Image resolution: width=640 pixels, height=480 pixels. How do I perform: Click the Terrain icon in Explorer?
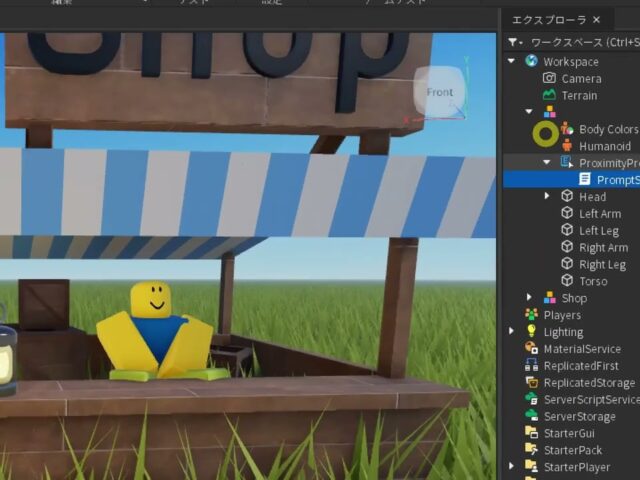click(x=549, y=95)
